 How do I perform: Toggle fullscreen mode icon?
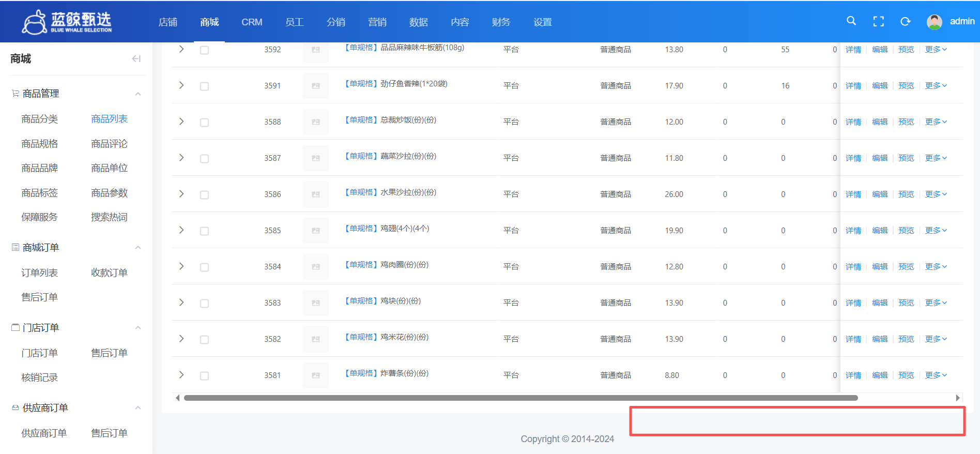point(878,21)
